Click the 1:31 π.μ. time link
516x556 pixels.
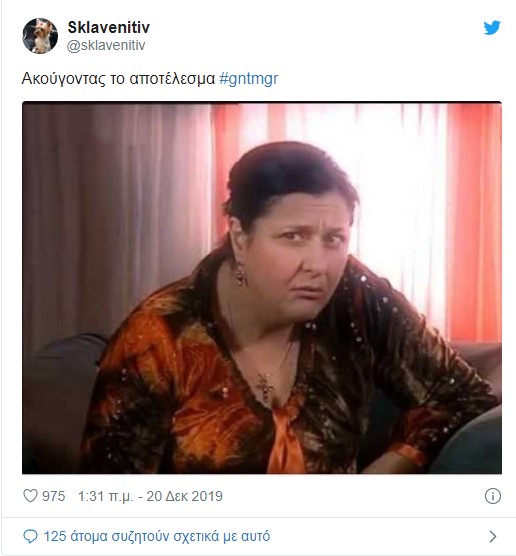click(106, 496)
